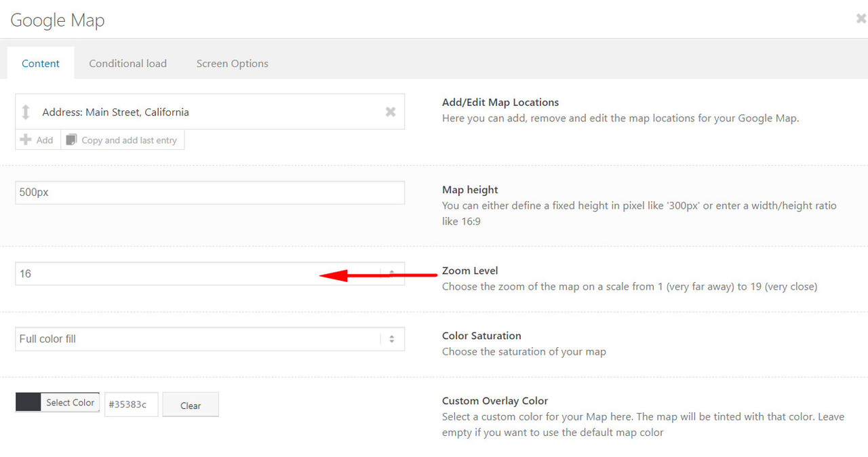The width and height of the screenshot is (868, 457).
Task: Open the Screen Options tab
Action: [233, 63]
